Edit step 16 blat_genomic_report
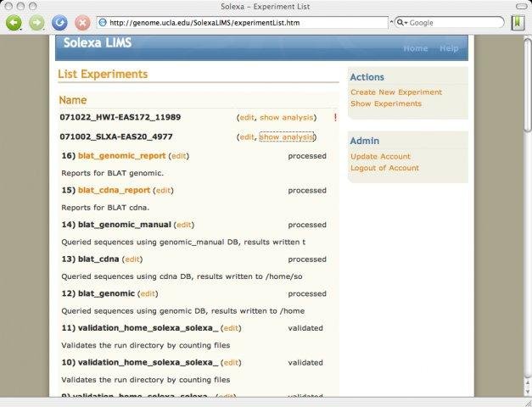 [x=178, y=156]
